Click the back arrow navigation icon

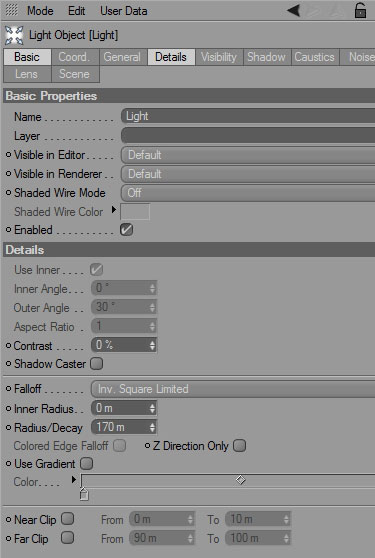[294, 11]
